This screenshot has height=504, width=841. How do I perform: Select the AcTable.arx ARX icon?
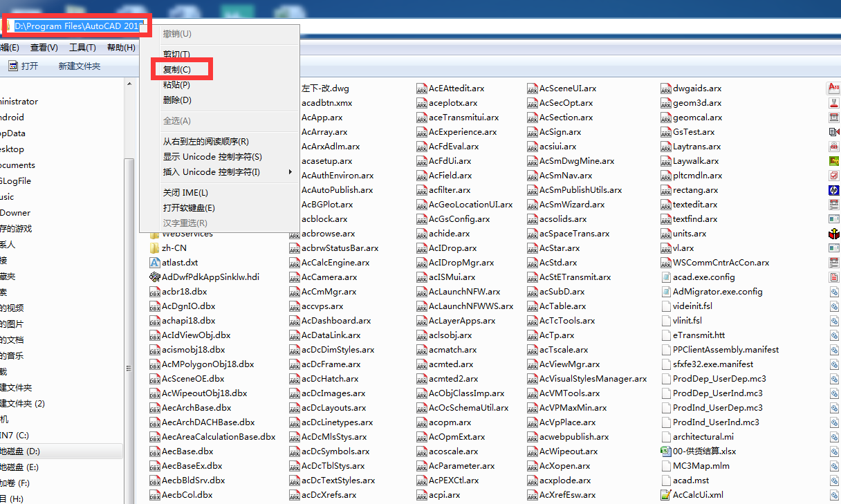point(533,306)
